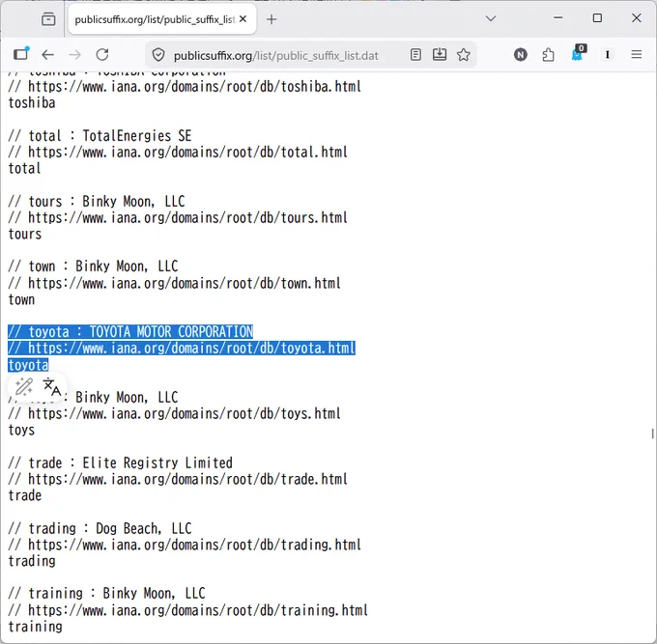
Task: Click the I extension toolbar icon
Action: pyautogui.click(x=608, y=55)
